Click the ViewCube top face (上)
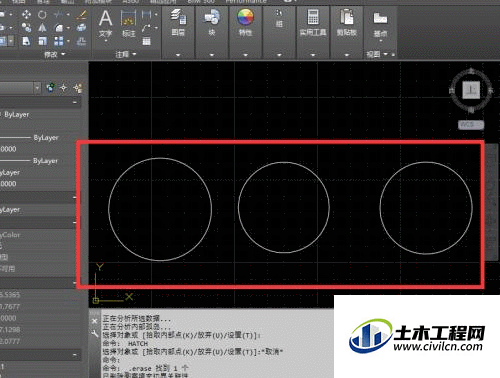Viewport: 500px width, 378px height. click(x=471, y=90)
